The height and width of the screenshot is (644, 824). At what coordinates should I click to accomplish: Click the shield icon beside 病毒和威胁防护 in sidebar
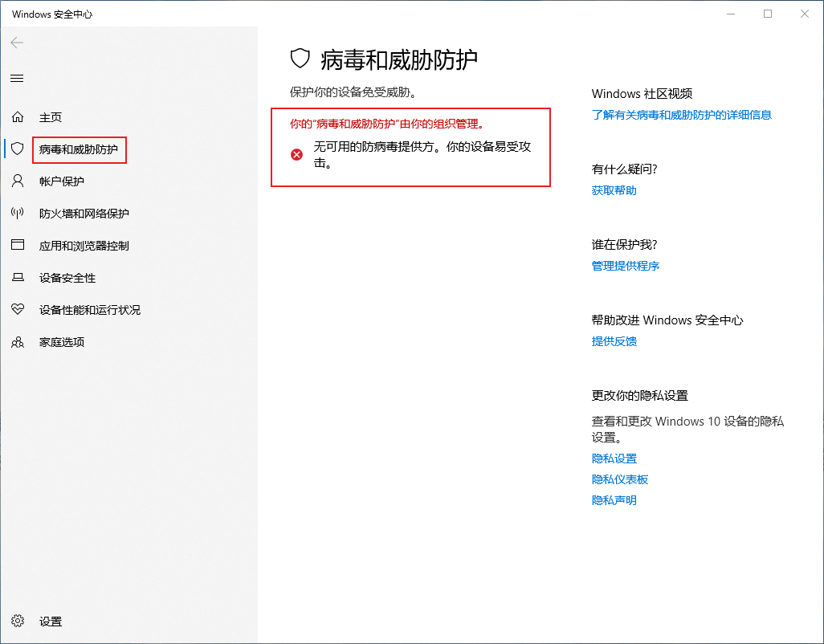coord(18,149)
